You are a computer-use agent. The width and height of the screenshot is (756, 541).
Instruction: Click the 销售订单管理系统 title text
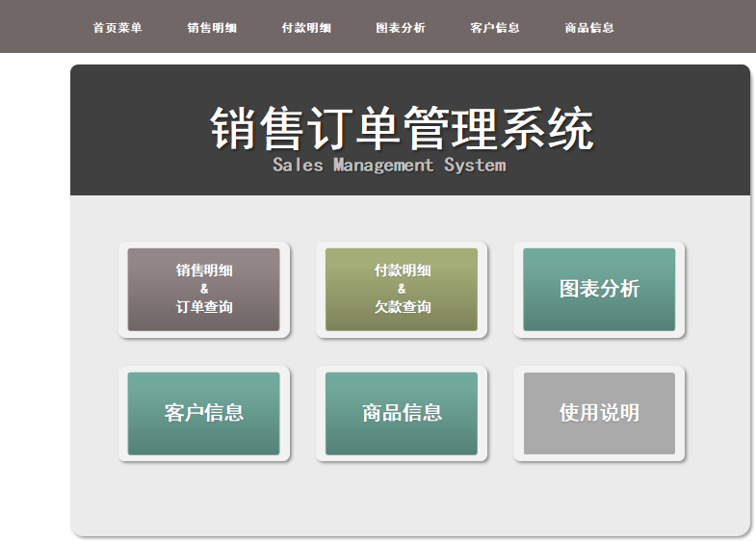pyautogui.click(x=402, y=129)
